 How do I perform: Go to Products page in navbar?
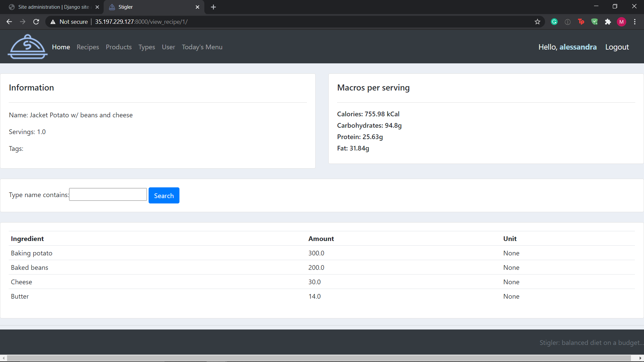[118, 47]
